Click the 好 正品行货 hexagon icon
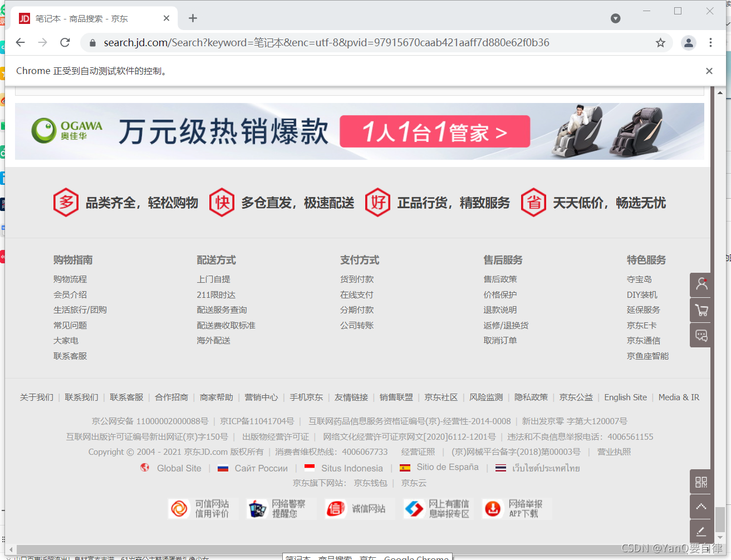The height and width of the screenshot is (560, 731). coord(378,203)
